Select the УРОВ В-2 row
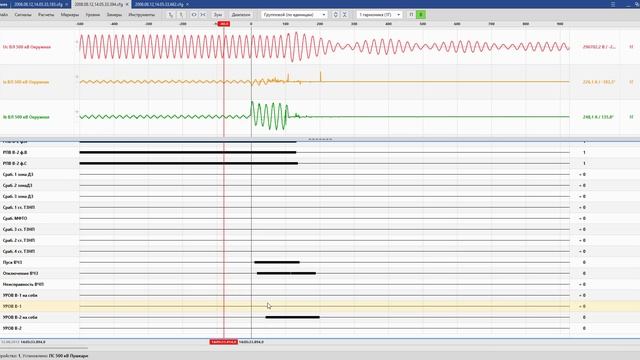 [320, 328]
